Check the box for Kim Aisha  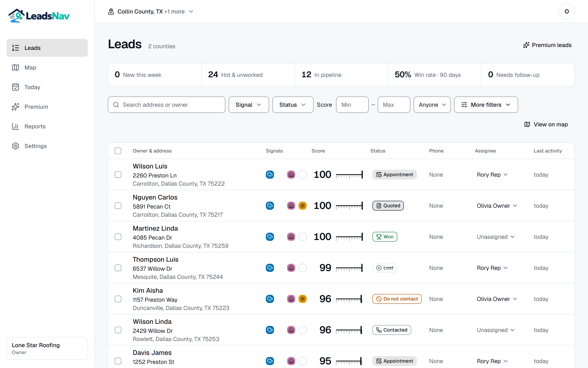(118, 299)
